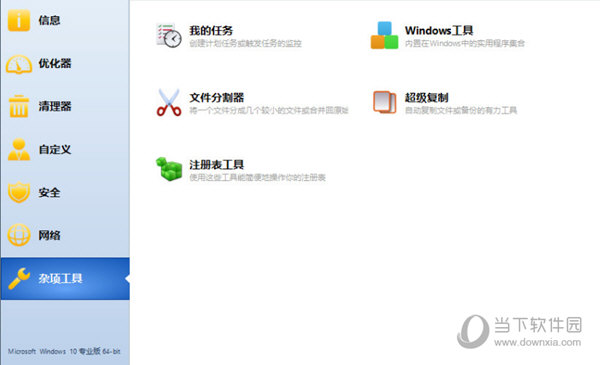Go to the 安全 section
Viewport: 600px width, 365px height.
49,192
